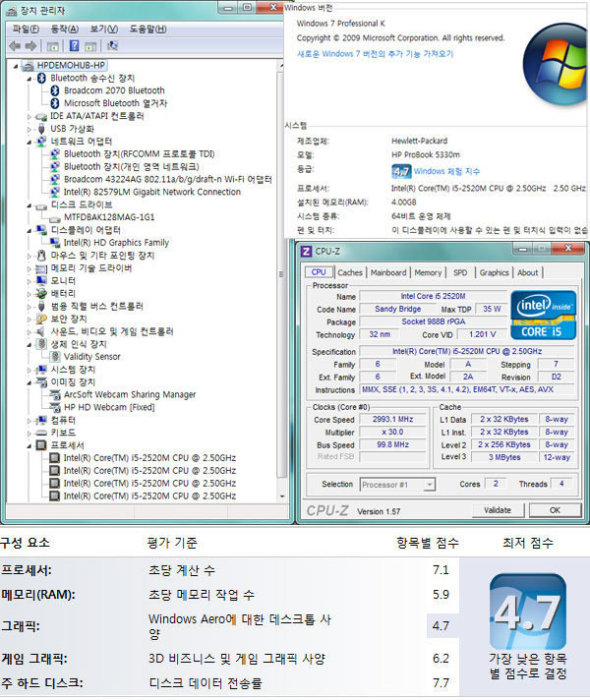Click the 모니터 category icon
The width and height of the screenshot is (590, 700).
click(x=41, y=281)
